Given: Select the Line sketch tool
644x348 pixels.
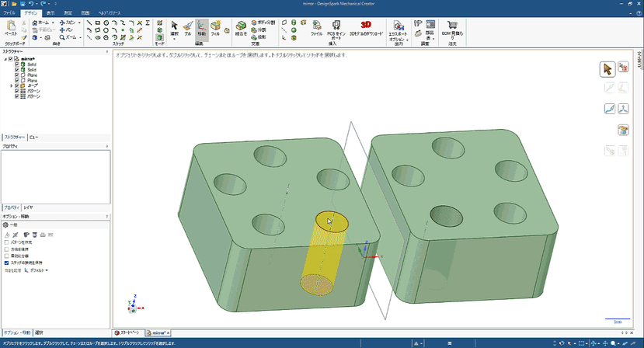Looking at the screenshot, I should coord(89,23).
